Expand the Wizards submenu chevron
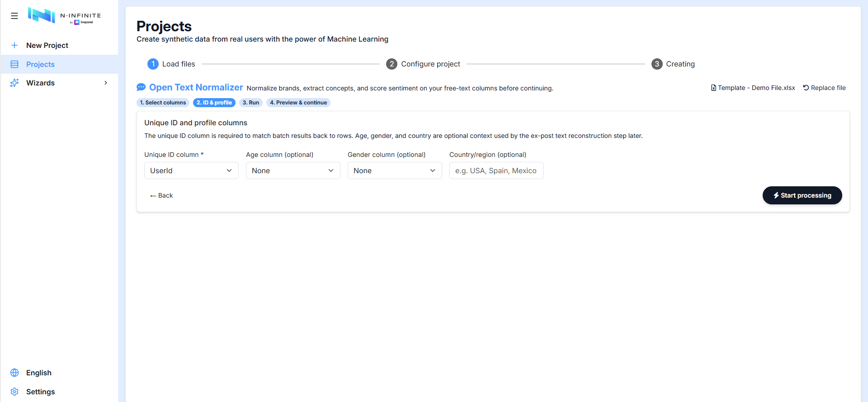The image size is (868, 402). pyautogui.click(x=106, y=83)
